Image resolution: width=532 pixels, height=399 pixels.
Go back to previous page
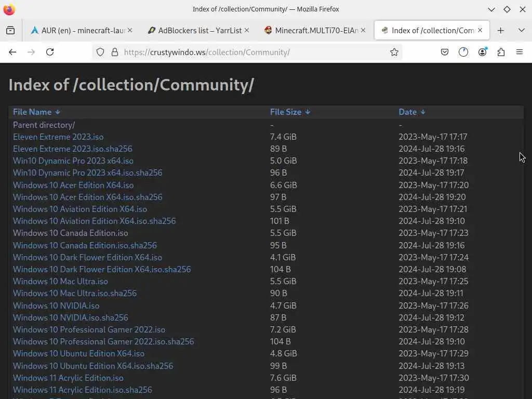point(12,52)
